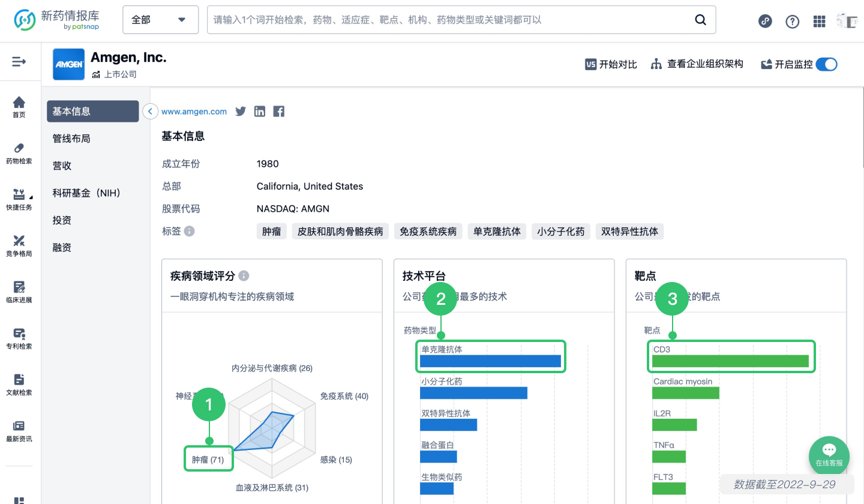The height and width of the screenshot is (504, 864).
Task: Click Amgen's LinkedIn icon
Action: pos(260,111)
